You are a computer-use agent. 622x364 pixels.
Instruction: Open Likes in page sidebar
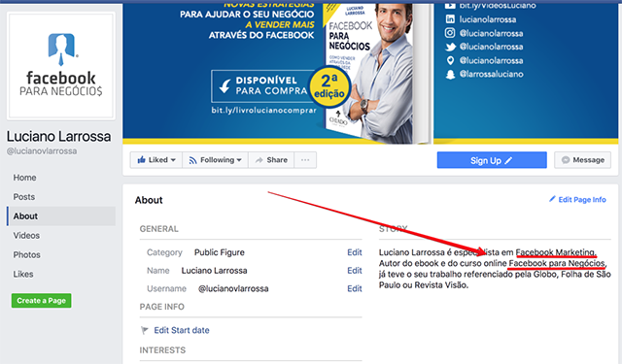click(23, 274)
